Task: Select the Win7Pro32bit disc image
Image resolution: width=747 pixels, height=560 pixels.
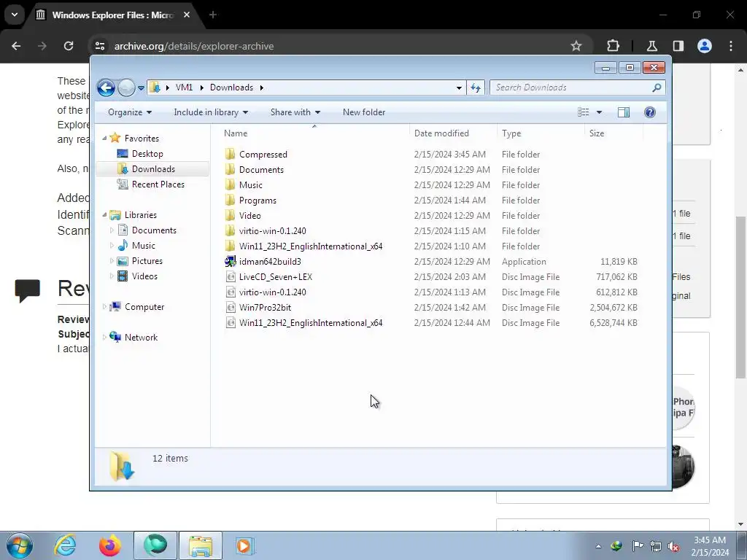Action: tap(265, 308)
